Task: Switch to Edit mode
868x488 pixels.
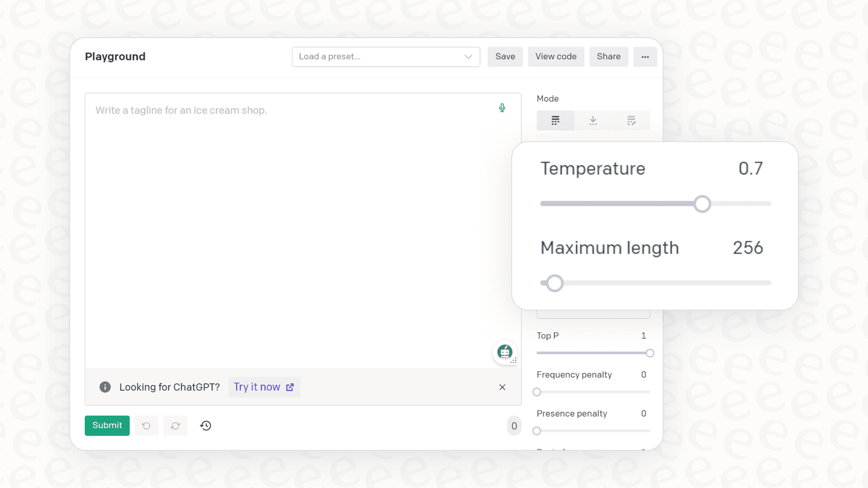Action: click(631, 120)
